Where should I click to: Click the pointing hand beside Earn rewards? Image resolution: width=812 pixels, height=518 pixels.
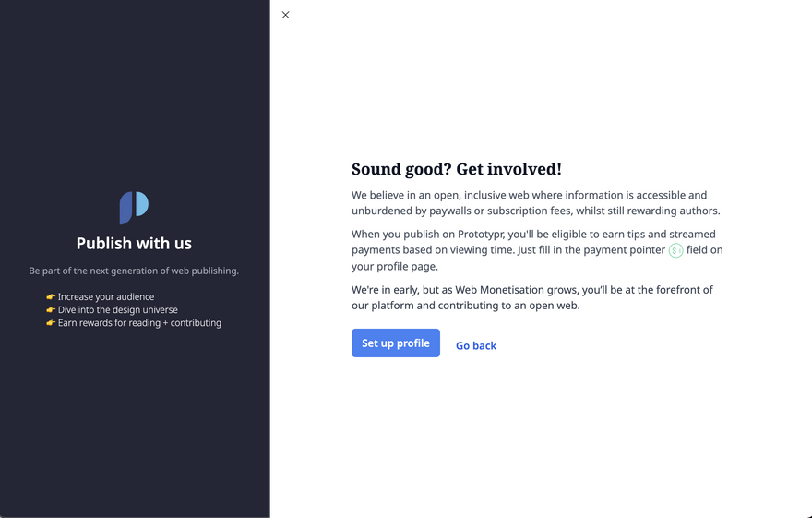50,323
